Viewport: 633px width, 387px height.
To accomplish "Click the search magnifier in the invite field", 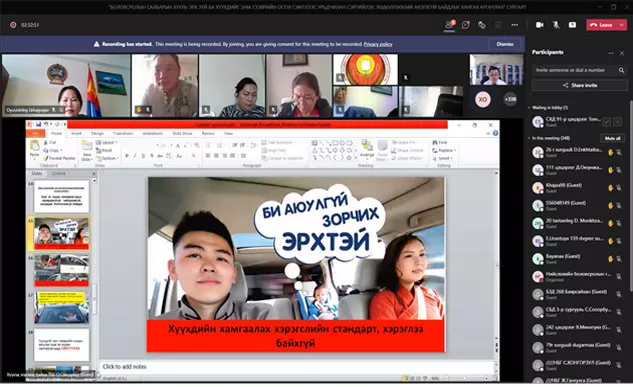I will 621,70.
